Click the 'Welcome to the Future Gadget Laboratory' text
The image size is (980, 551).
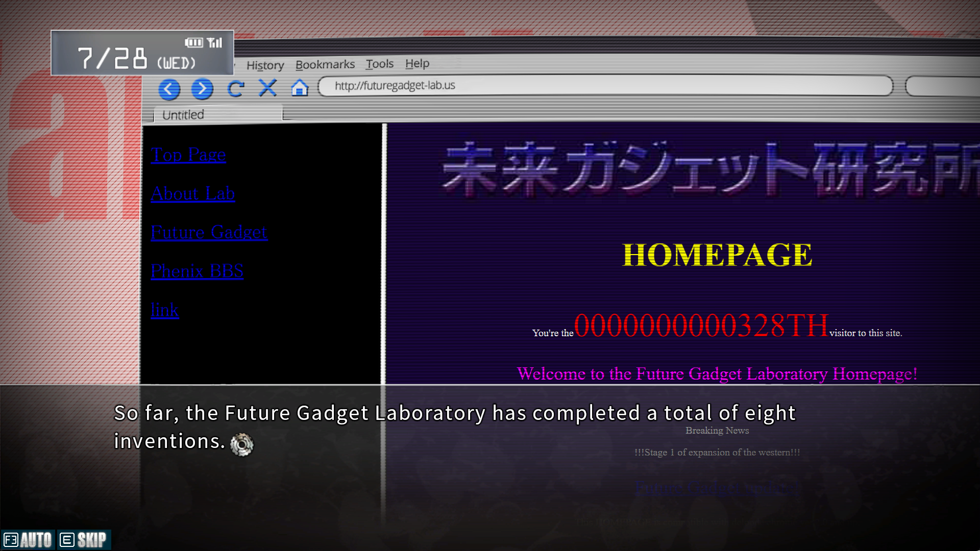717,374
